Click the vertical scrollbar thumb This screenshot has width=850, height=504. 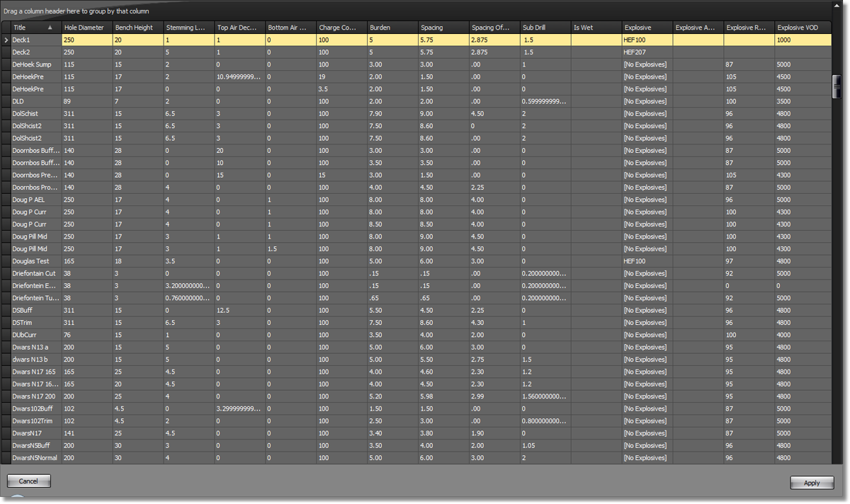point(837,85)
